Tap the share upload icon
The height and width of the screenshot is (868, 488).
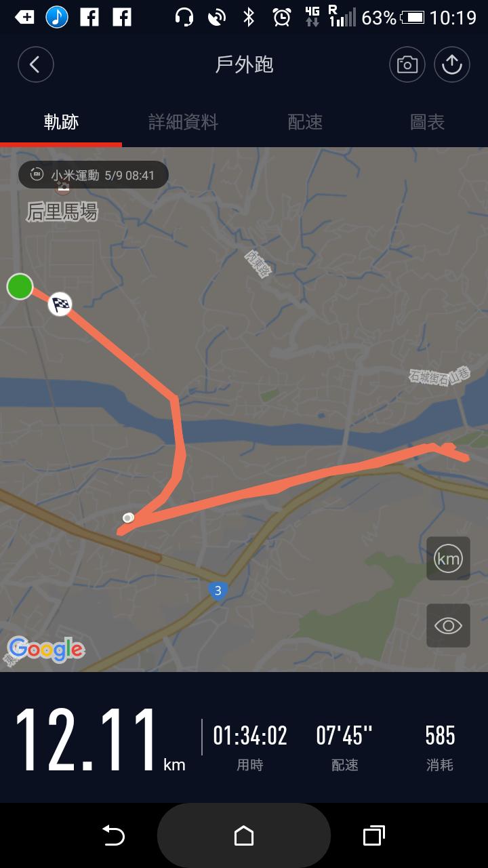451,65
